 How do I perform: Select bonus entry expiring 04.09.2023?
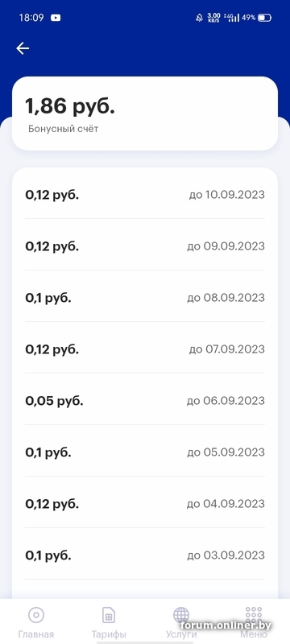145,504
